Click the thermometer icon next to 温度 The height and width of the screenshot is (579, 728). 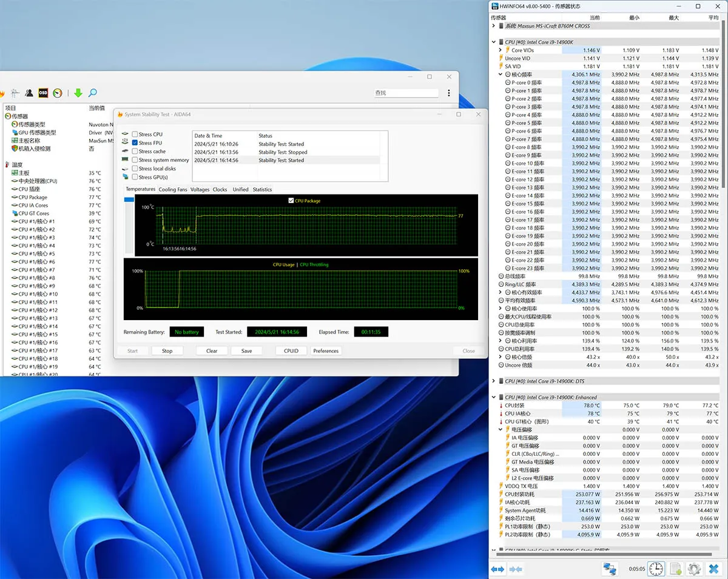point(8,165)
